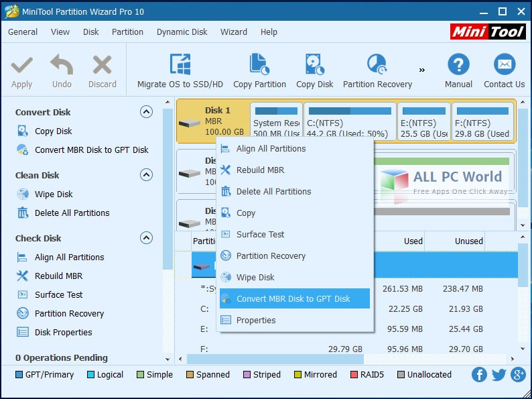Screen dimensions: 532x399
Task: Collapse the Clean Disk section
Action: tap(146, 175)
